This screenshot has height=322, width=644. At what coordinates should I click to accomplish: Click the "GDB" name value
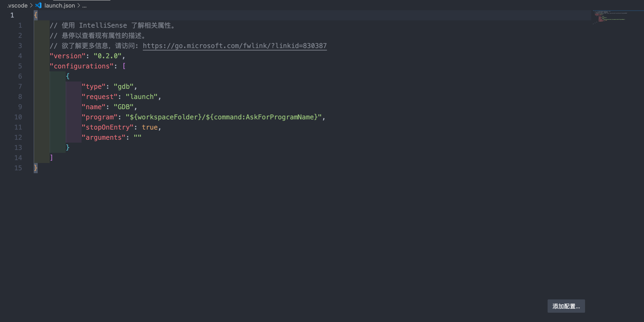point(123,107)
